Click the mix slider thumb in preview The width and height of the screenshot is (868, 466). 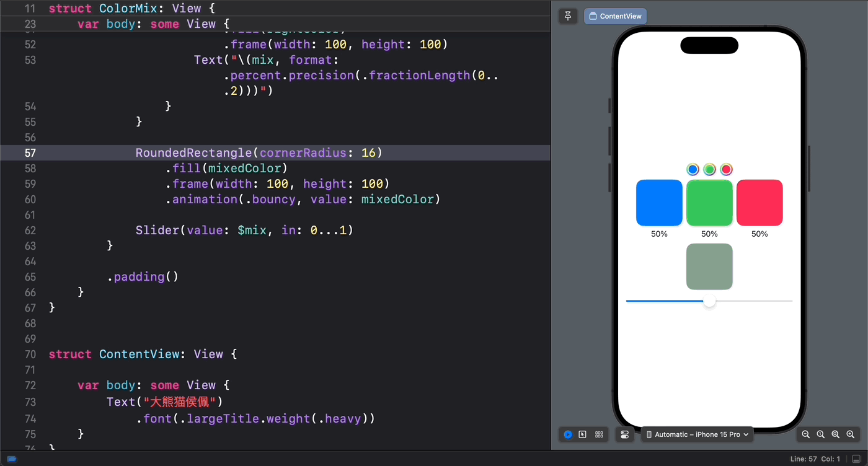pos(709,301)
